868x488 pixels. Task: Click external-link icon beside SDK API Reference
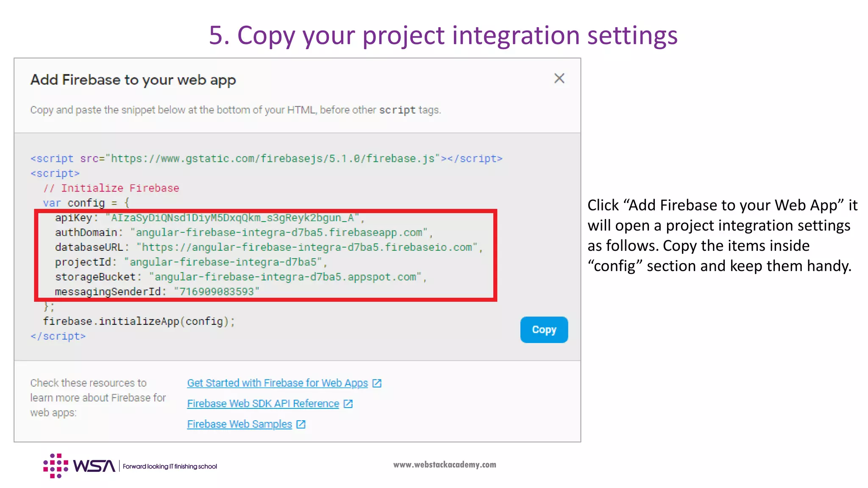click(x=348, y=404)
